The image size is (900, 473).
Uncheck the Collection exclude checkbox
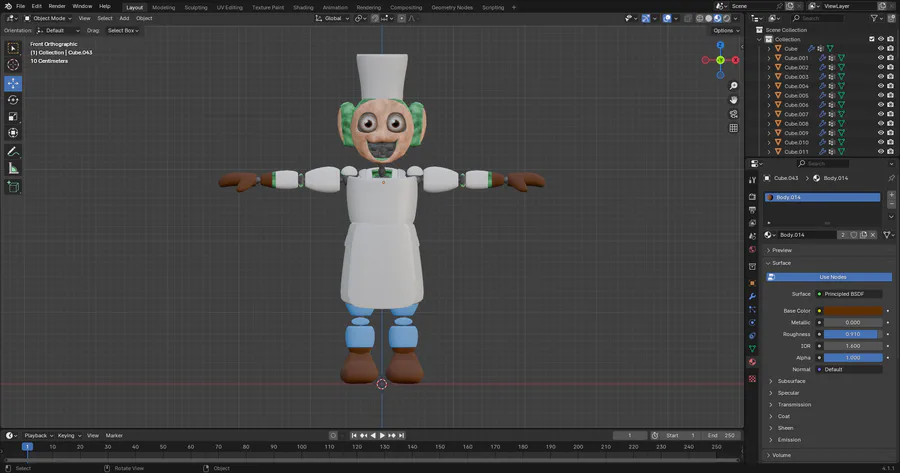[x=872, y=39]
